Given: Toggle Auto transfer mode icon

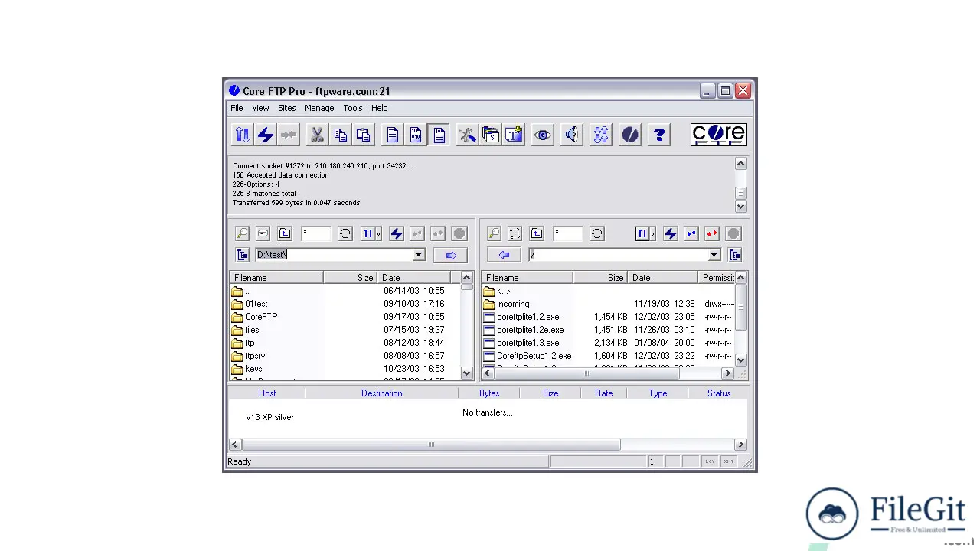Looking at the screenshot, I should pos(439,135).
